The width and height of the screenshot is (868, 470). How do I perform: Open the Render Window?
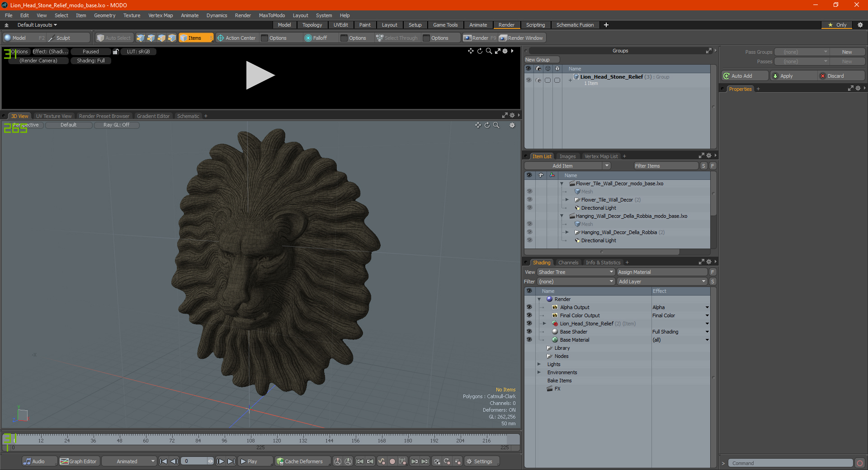[521, 38]
